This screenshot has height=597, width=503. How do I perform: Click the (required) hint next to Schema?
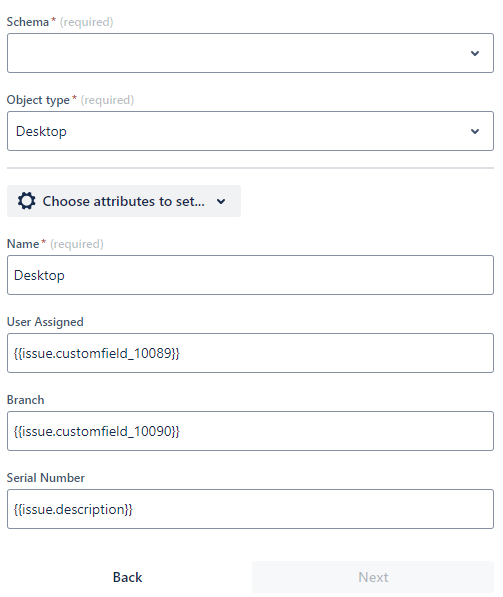pos(86,22)
